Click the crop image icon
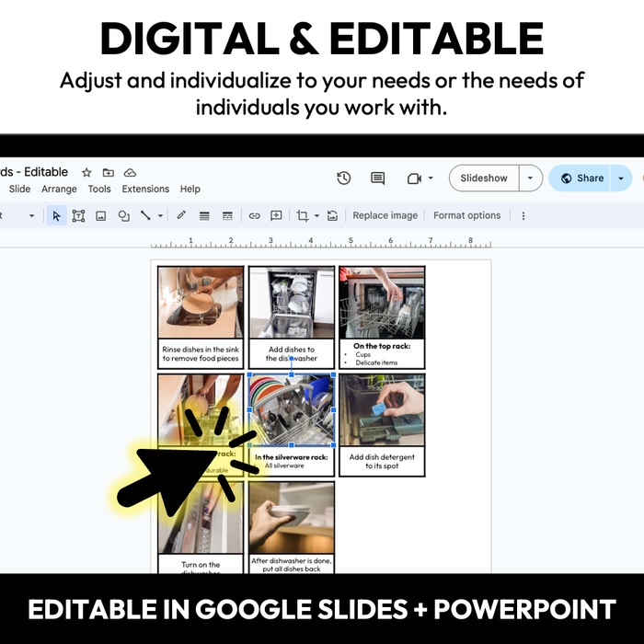This screenshot has width=644, height=644. [x=302, y=215]
